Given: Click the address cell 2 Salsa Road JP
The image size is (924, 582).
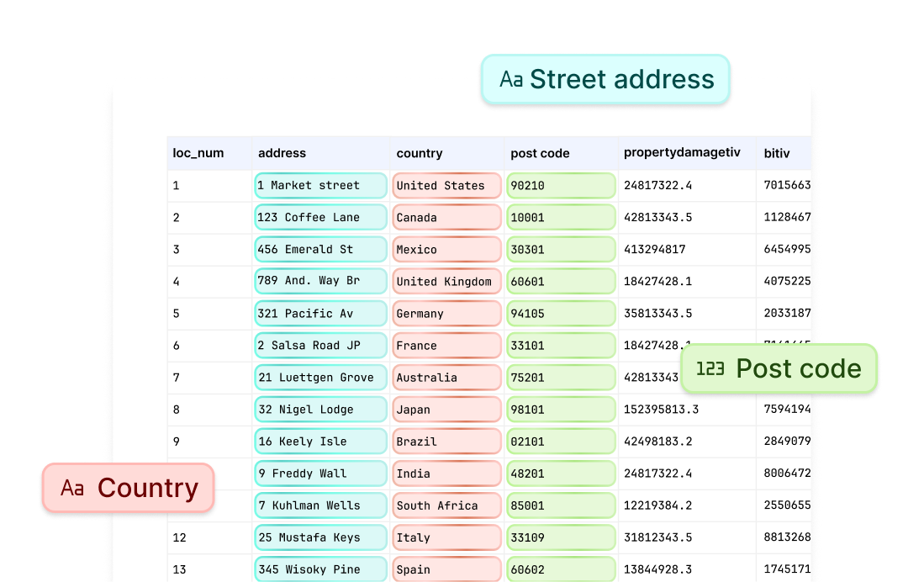Looking at the screenshot, I should click(x=320, y=345).
